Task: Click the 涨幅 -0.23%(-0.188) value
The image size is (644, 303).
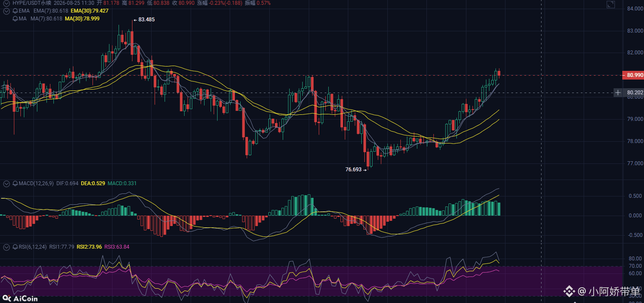Action: coord(225,3)
